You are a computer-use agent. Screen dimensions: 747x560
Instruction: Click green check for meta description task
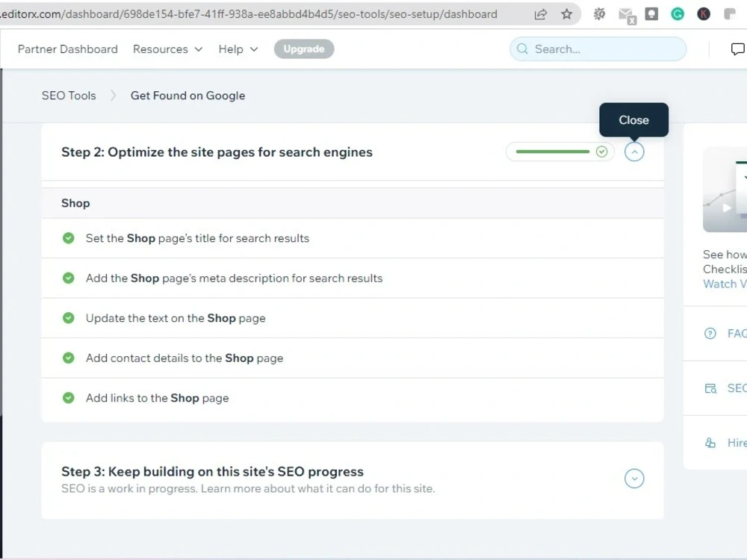click(69, 278)
